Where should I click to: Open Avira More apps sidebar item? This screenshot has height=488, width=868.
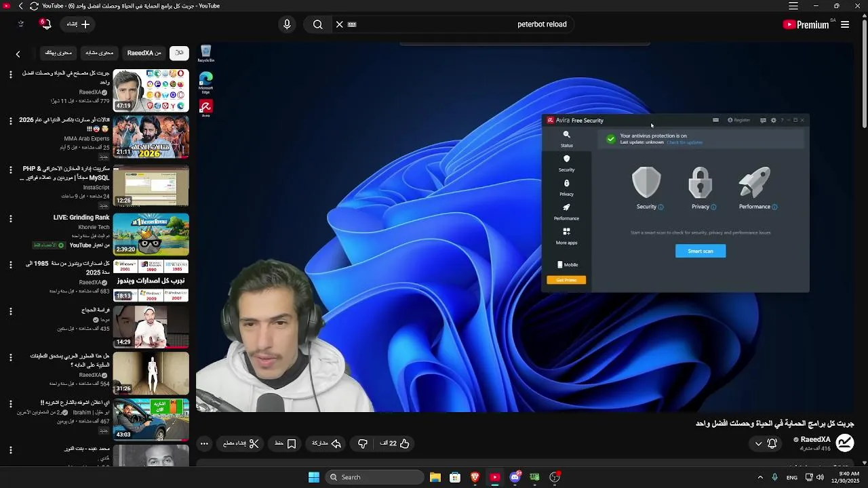coord(567,237)
